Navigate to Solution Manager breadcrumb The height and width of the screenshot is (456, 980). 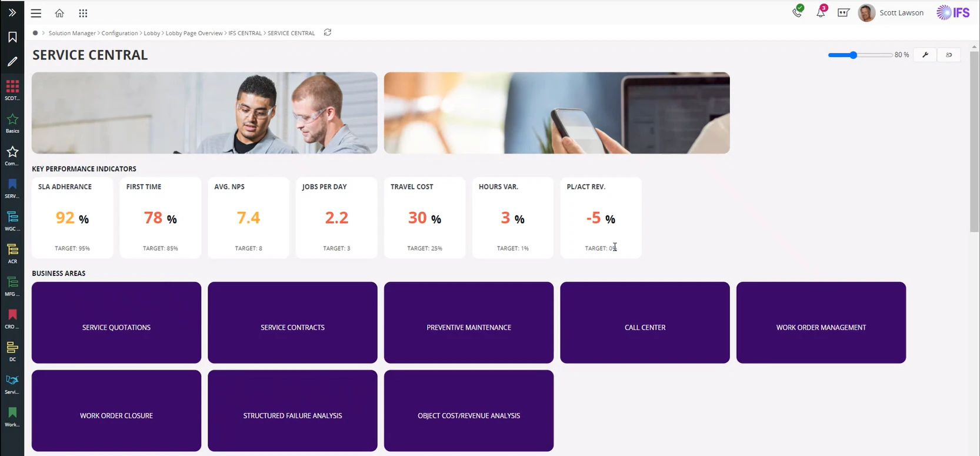[x=72, y=33]
